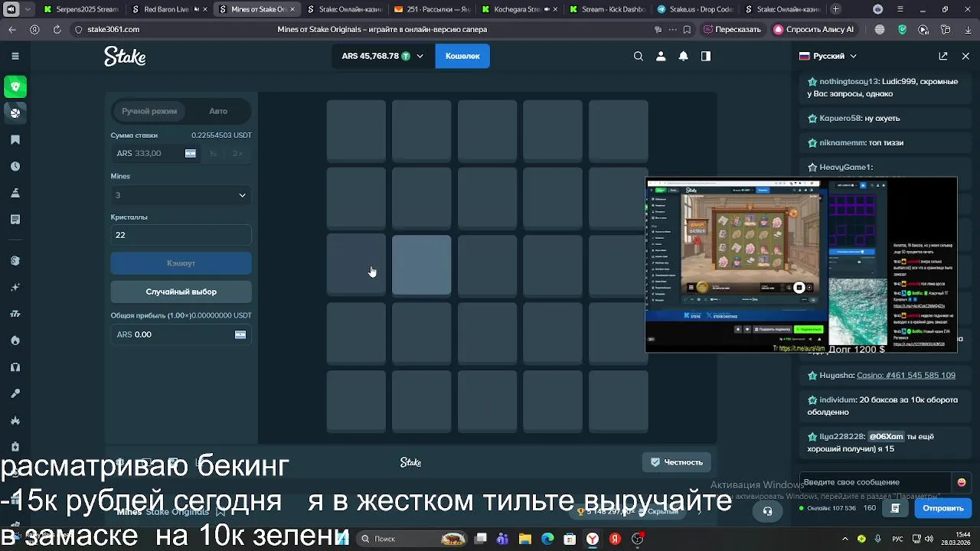Open the Casino #461 545 585 109 link
980x551 pixels.
pos(906,375)
